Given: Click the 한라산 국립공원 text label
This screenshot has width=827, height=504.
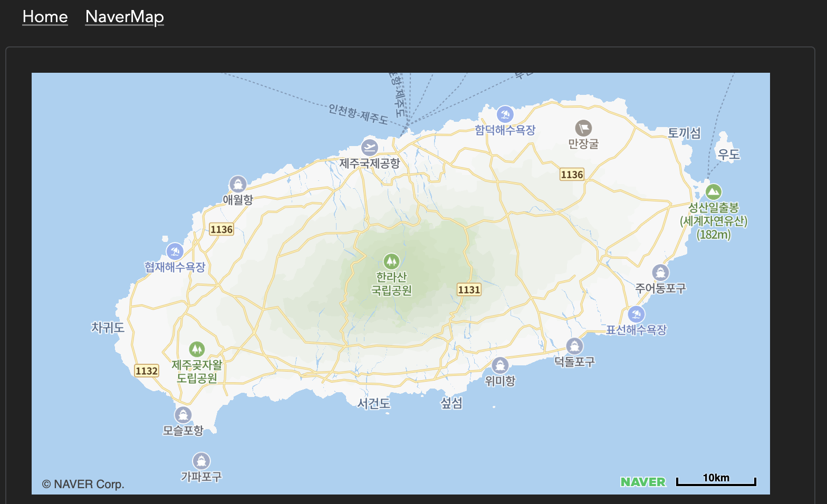Looking at the screenshot, I should (391, 284).
